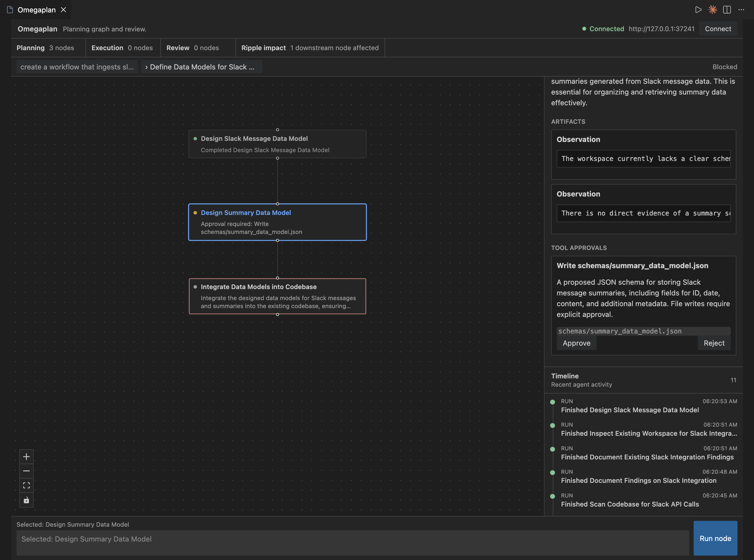Click the Omegaplan file tab
This screenshot has width=754, height=560.
(36, 10)
